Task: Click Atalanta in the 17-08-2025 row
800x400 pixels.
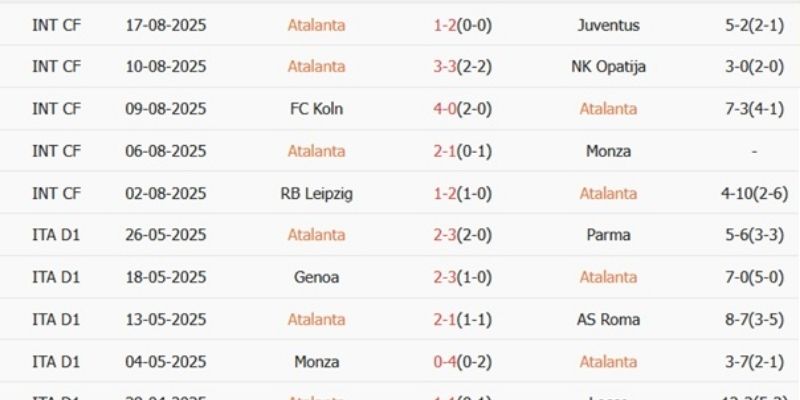Action: coord(315,25)
